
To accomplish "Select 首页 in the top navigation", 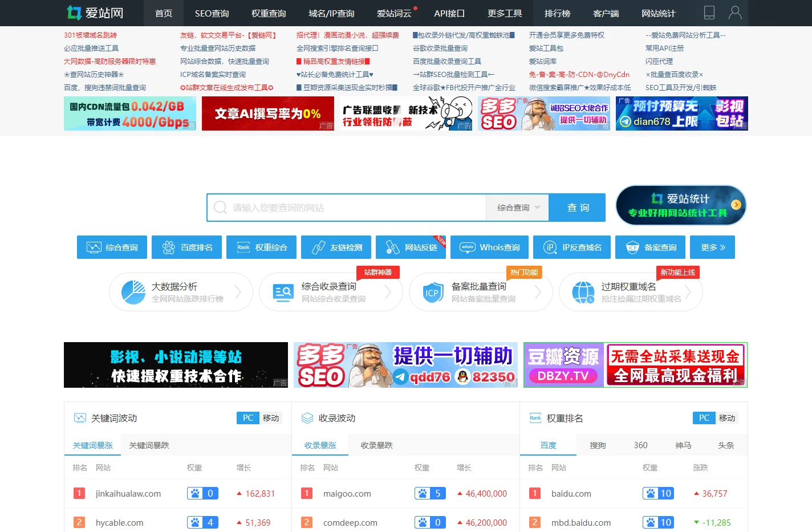I will tap(164, 13).
